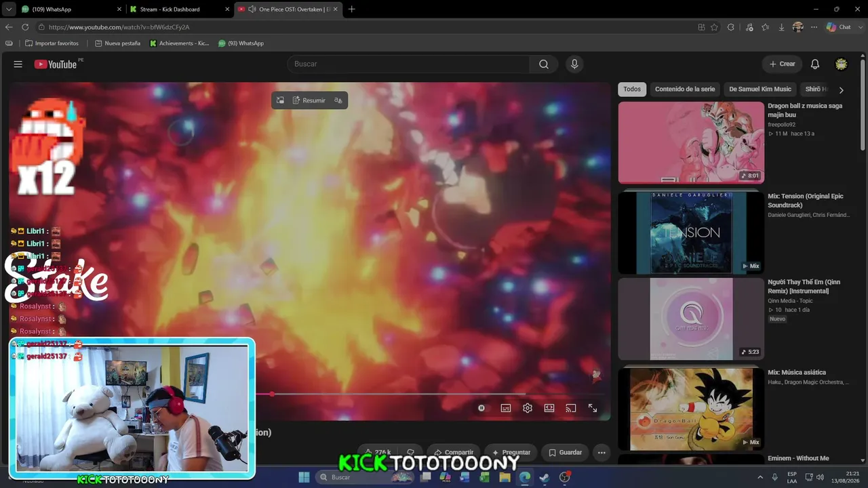868x488 pixels.
Task: Save the video with Guardar
Action: [x=566, y=452]
